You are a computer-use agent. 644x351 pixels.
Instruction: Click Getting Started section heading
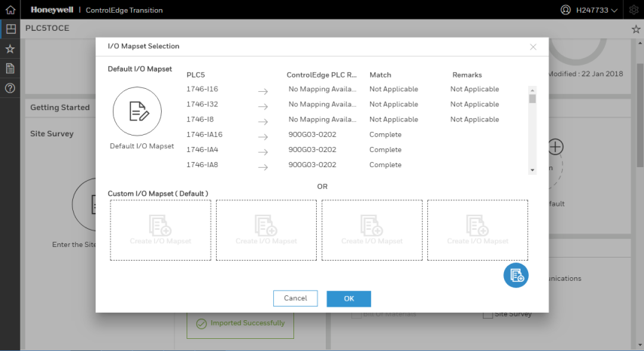(x=60, y=107)
